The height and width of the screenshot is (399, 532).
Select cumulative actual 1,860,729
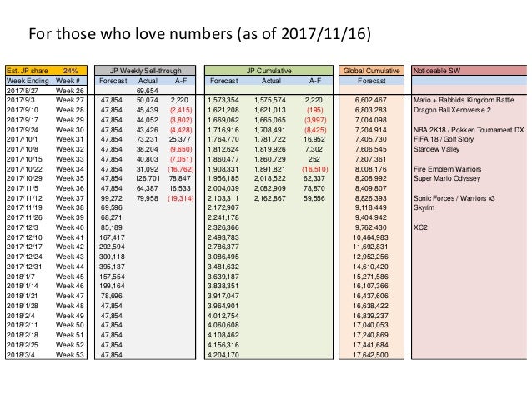[x=270, y=159]
